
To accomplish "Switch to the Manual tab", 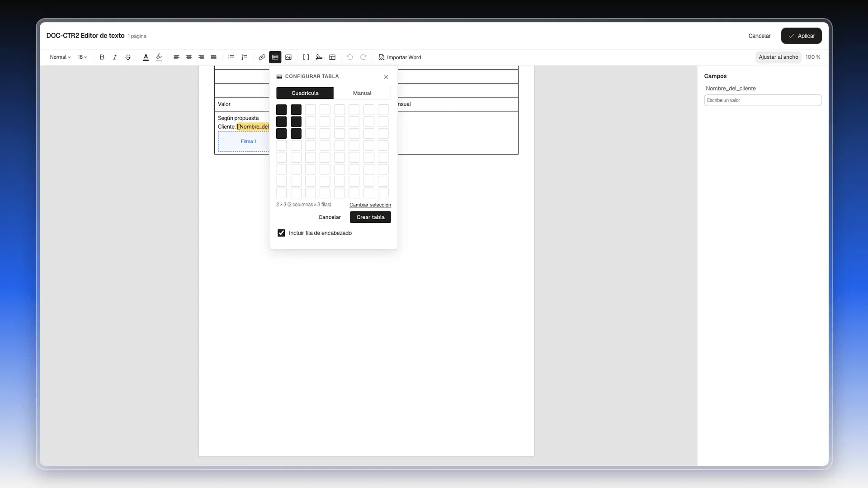I will [362, 93].
